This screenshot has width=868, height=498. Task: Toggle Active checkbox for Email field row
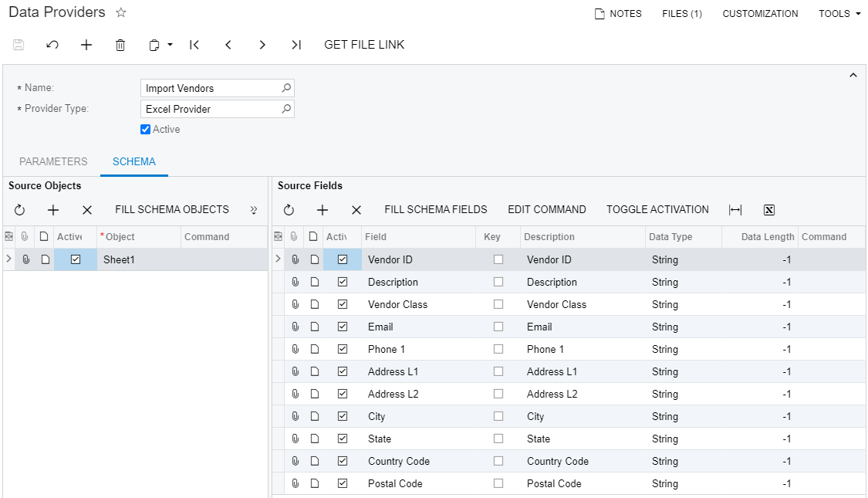tap(343, 327)
